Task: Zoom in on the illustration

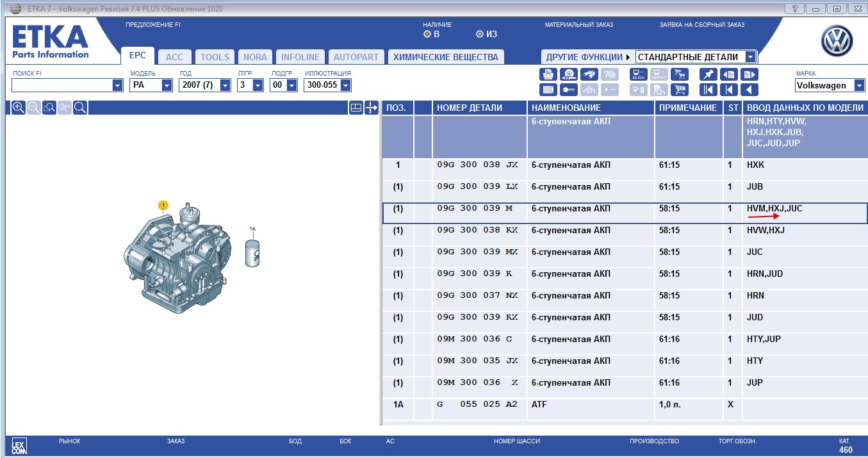Action: click(19, 108)
